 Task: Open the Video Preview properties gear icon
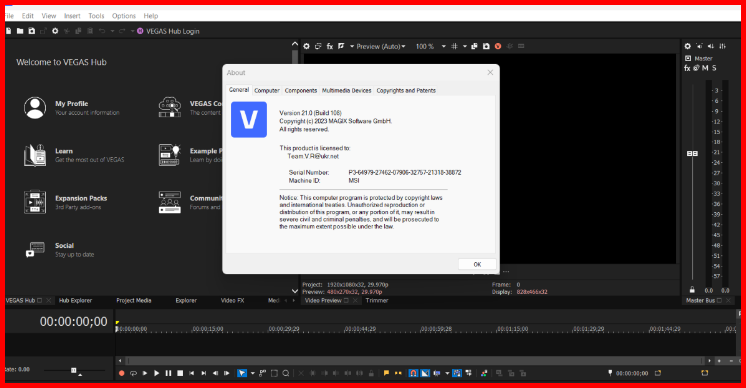click(x=306, y=46)
